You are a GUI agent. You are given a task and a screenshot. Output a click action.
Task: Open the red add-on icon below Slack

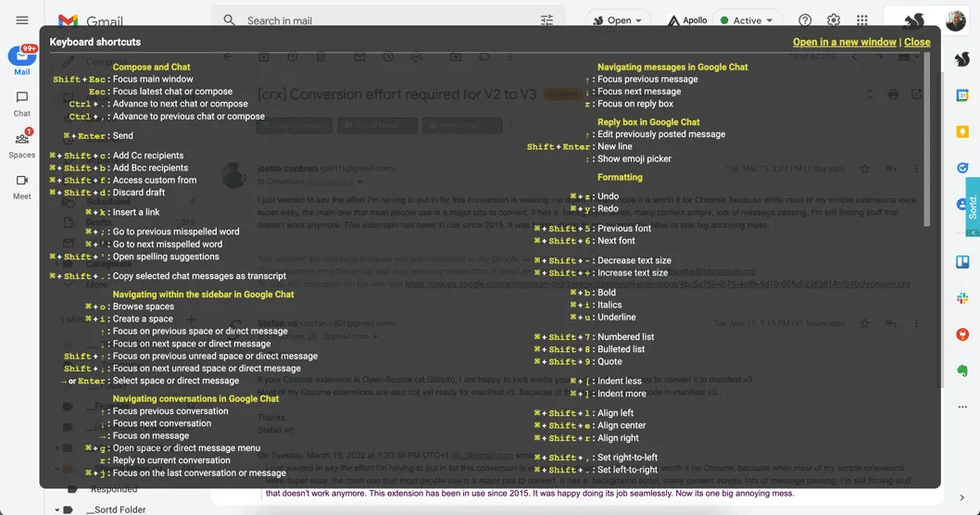point(962,334)
